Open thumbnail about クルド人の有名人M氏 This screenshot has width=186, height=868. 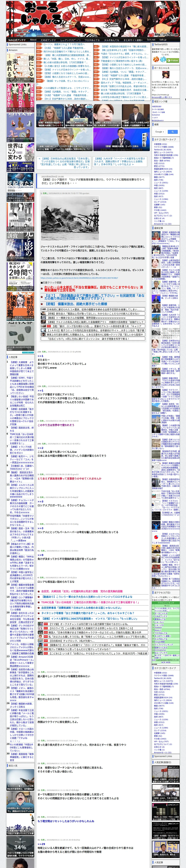pos(136,116)
